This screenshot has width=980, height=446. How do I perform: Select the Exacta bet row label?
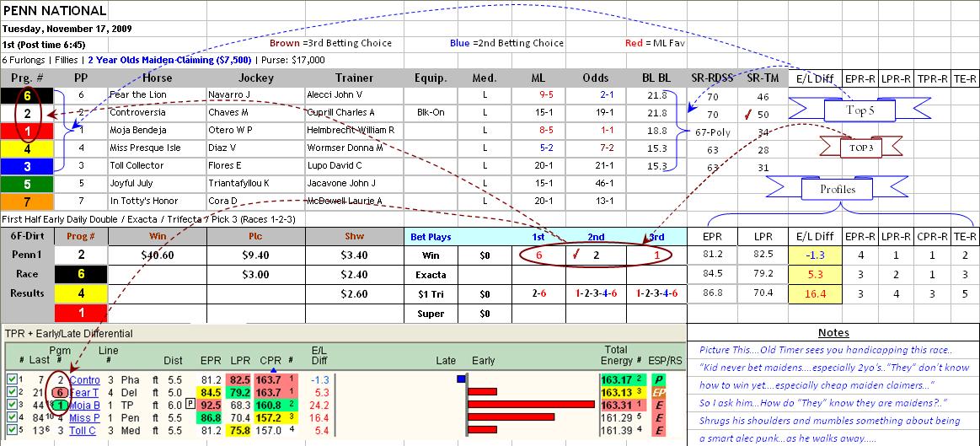point(431,275)
